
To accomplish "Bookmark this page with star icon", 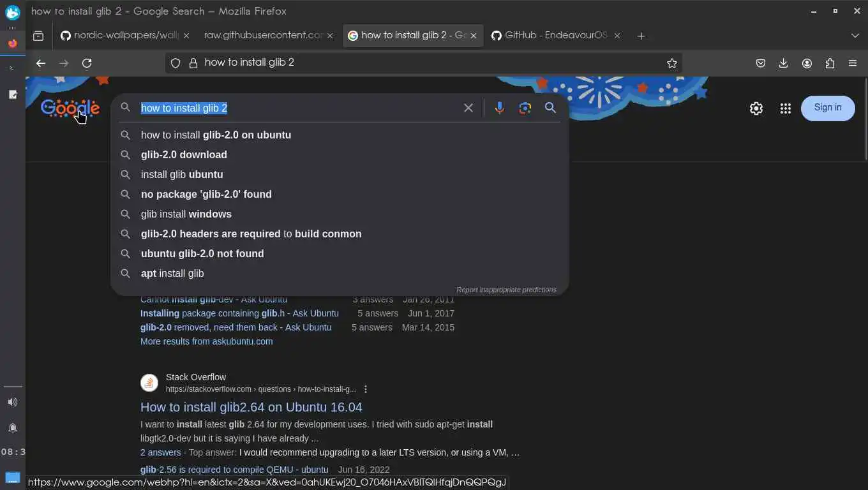I will click(x=671, y=63).
